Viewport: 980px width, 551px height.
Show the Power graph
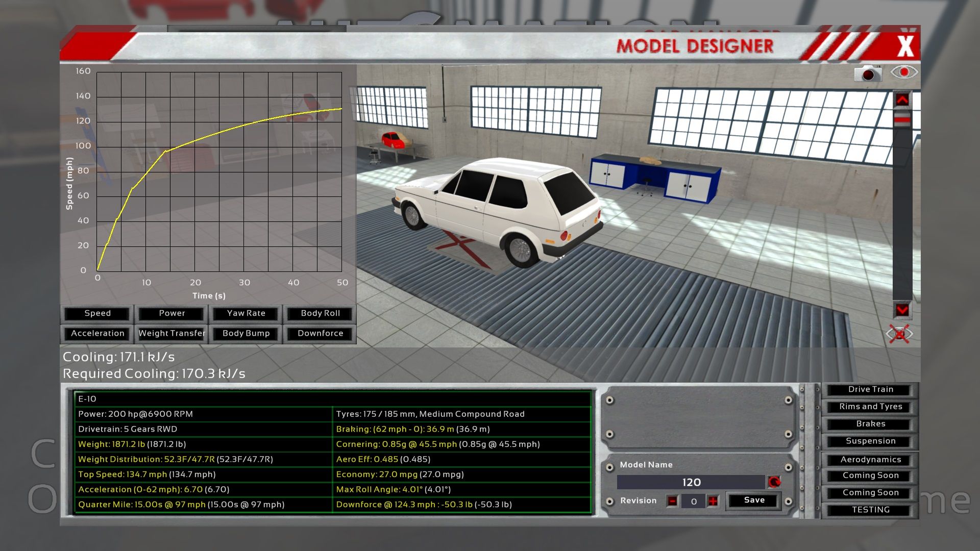tap(171, 313)
